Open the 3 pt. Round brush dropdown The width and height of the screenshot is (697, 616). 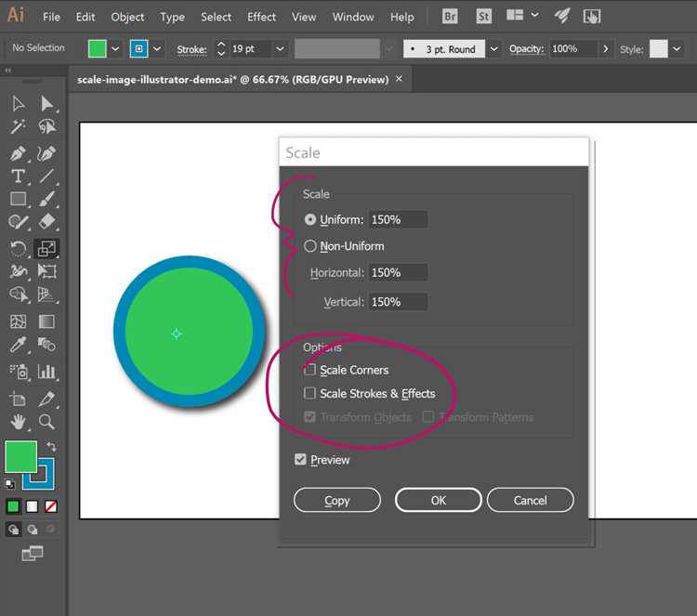pos(493,49)
